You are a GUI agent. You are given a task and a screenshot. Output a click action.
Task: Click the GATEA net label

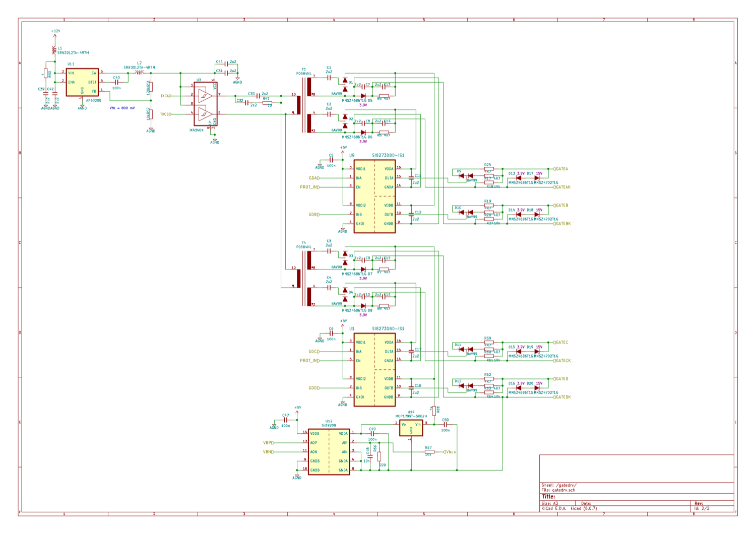point(561,169)
